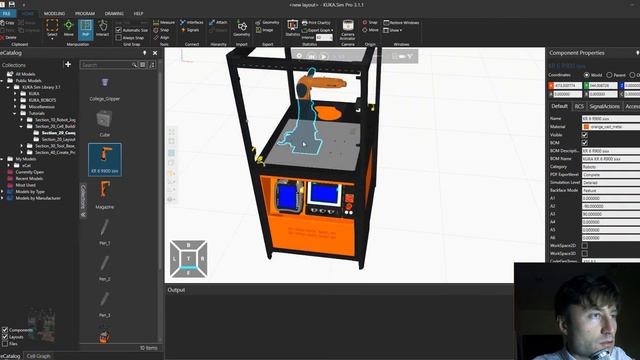Switch to RCS properties tab
640x360 pixels.
click(x=579, y=107)
